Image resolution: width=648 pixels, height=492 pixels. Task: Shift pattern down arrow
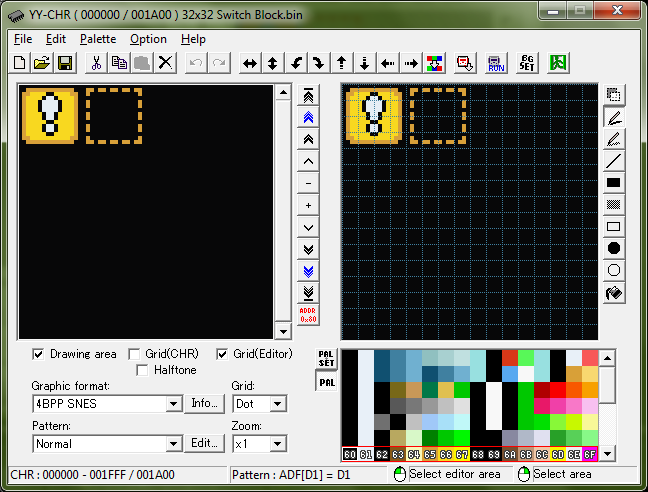tap(364, 63)
